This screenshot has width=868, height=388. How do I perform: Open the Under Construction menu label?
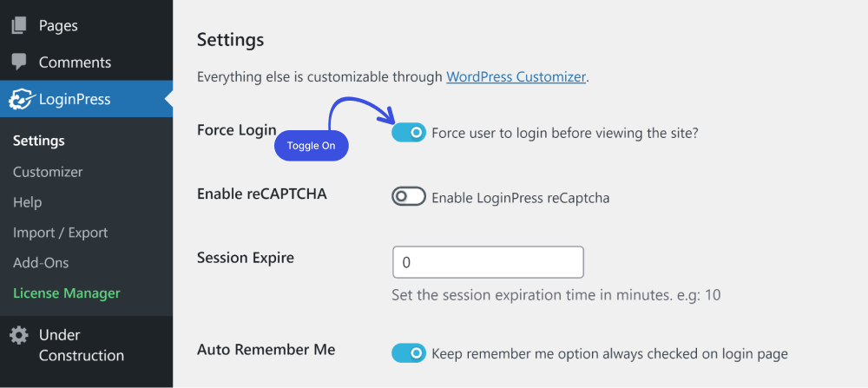82,345
